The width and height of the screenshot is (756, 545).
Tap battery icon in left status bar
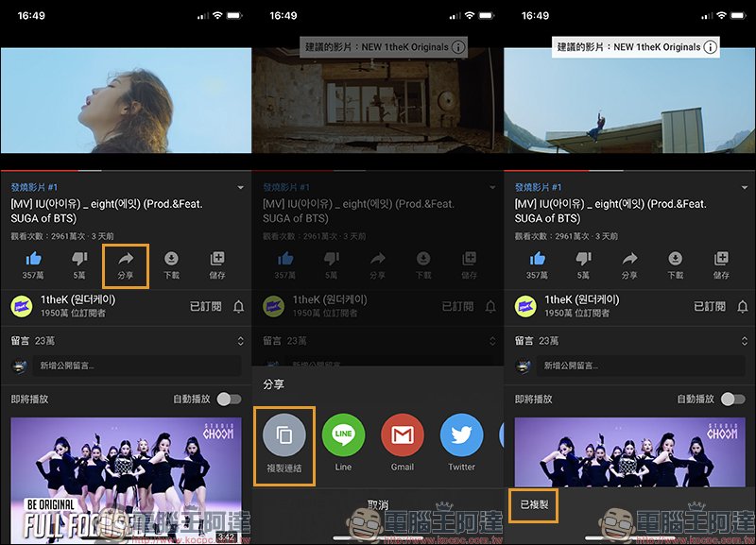[x=234, y=15]
